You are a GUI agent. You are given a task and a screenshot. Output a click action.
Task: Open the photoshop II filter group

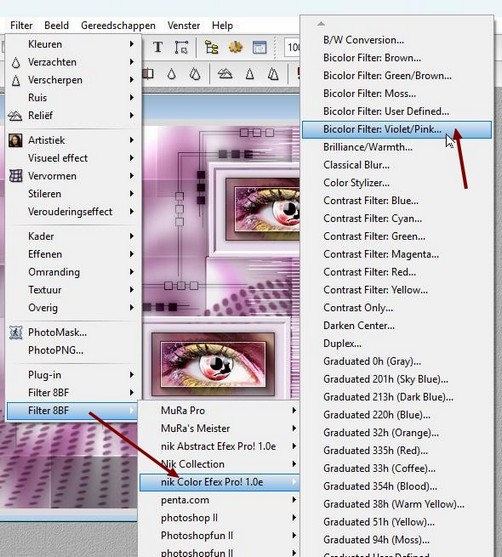[x=219, y=518]
